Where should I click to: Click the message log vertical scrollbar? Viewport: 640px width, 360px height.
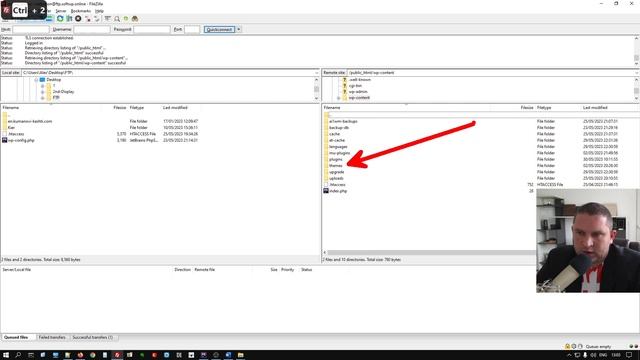tap(636, 51)
